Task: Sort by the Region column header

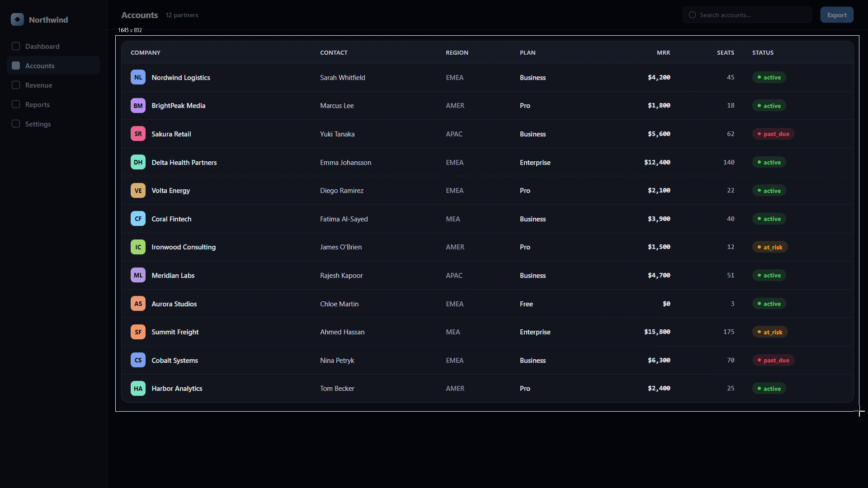Action: (x=457, y=53)
